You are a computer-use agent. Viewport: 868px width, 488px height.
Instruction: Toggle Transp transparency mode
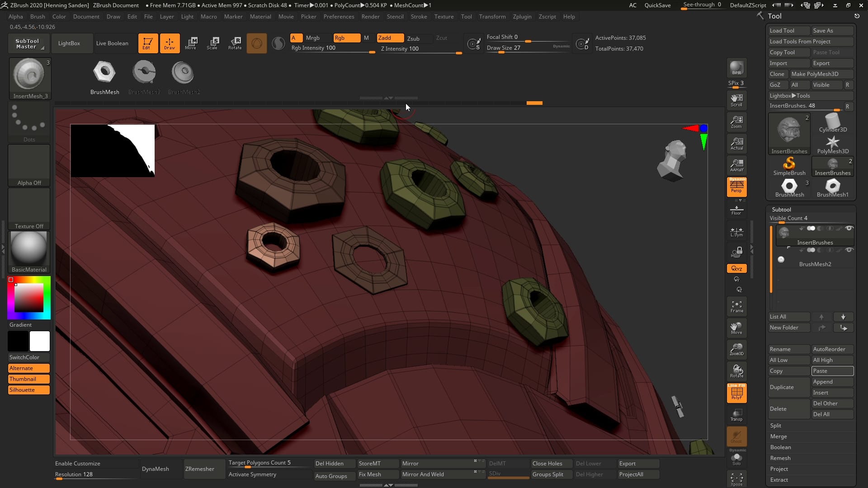pos(736,415)
